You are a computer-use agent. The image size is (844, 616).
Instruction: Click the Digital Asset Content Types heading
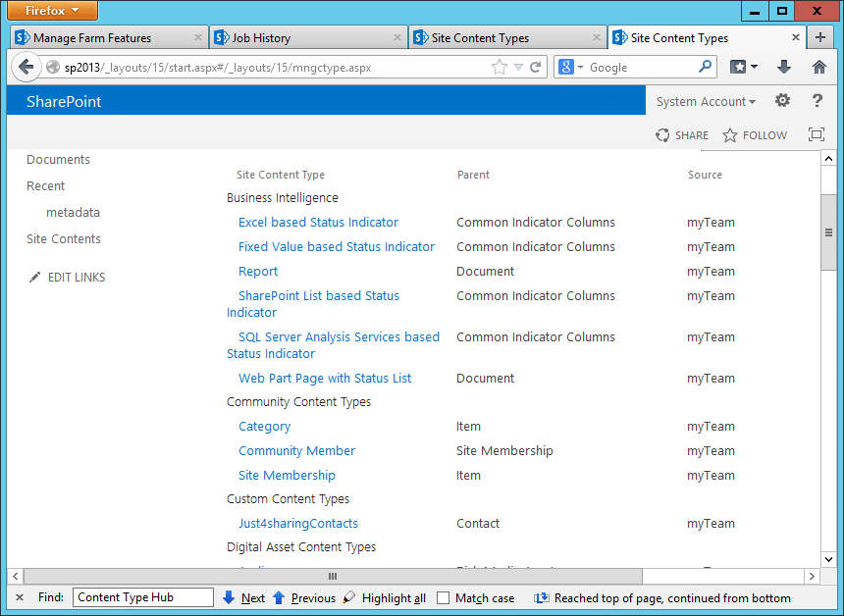(x=301, y=547)
